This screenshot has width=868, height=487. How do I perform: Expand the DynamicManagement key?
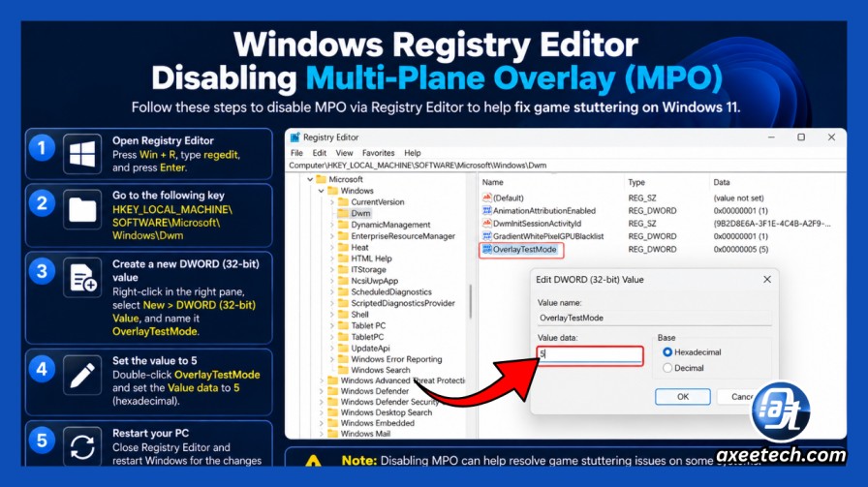[x=332, y=225]
